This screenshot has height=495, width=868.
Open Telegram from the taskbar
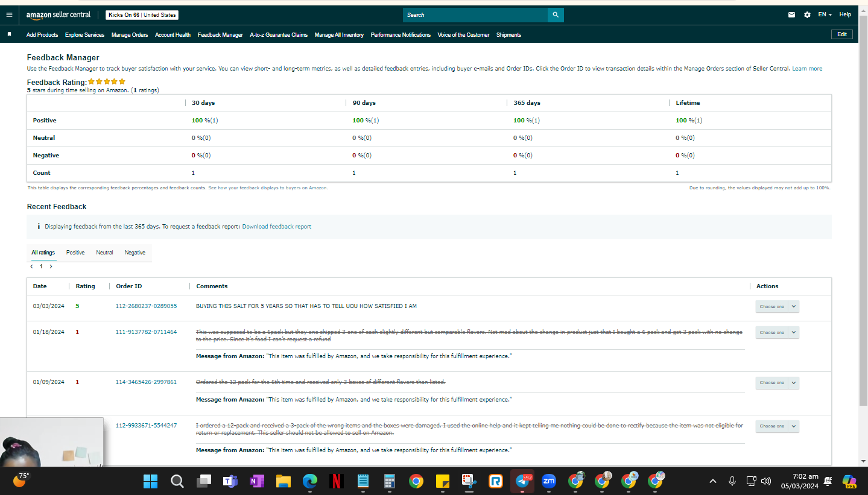(x=522, y=481)
